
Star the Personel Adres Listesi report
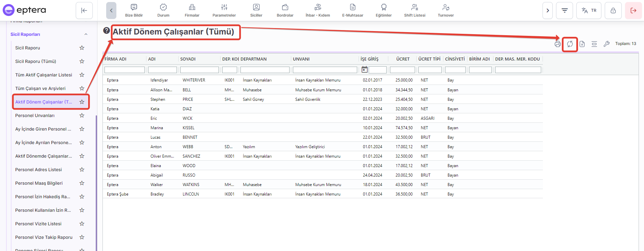click(82, 169)
